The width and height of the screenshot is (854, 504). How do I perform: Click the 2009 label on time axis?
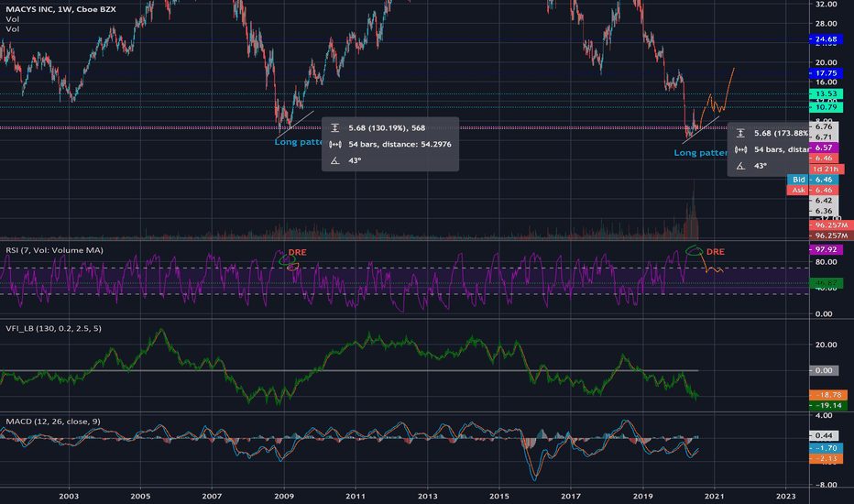[284, 497]
